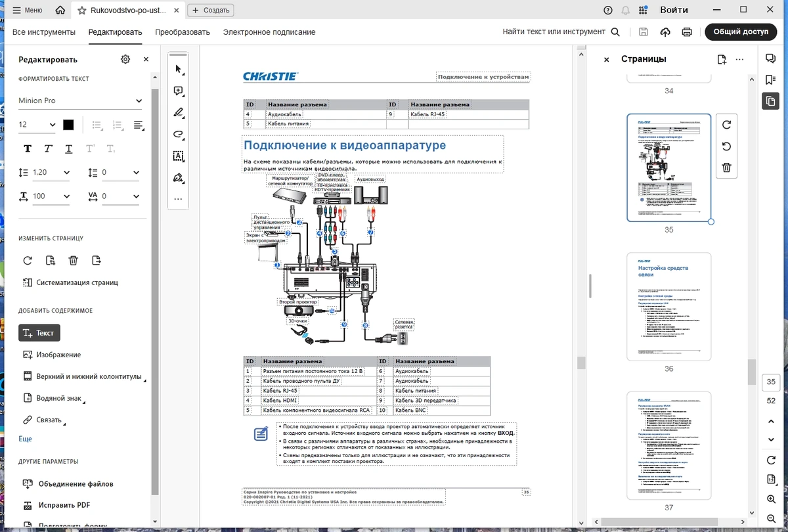Open the Электронное подписание tab
Image resolution: width=788 pixels, height=532 pixels.
pos(269,32)
